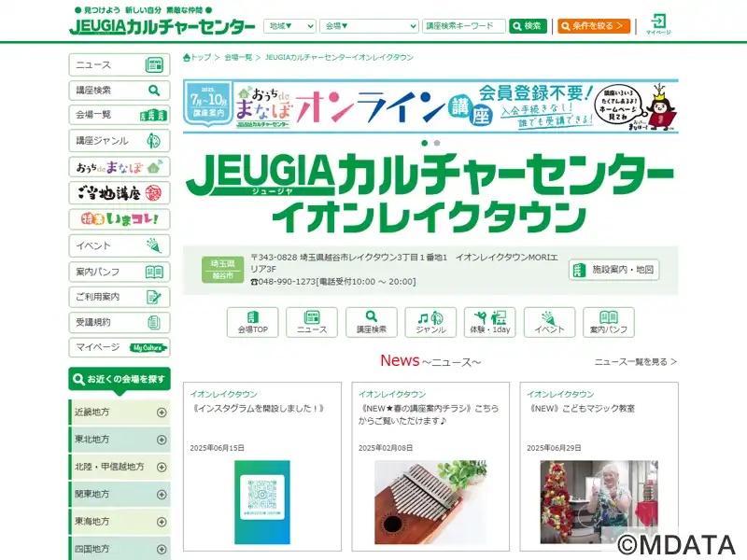Click the お近くの会場を探す header
The image size is (747, 560).
(x=120, y=379)
